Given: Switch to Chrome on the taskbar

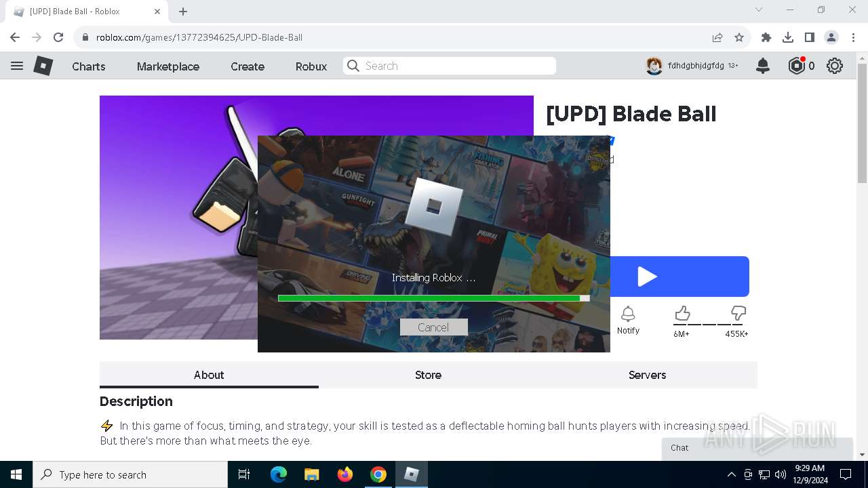Looking at the screenshot, I should (378, 474).
